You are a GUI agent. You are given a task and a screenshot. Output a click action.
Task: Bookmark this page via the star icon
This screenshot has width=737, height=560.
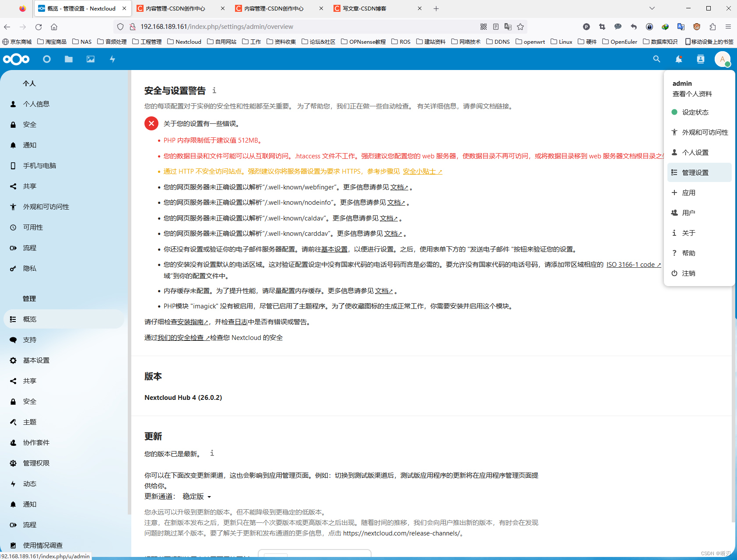tap(520, 27)
